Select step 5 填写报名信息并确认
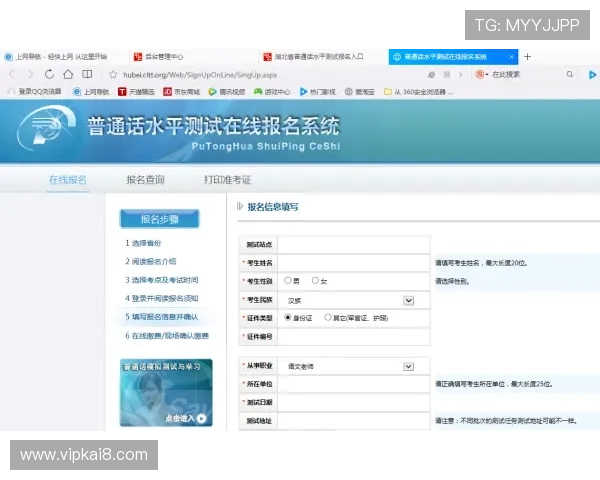This screenshot has width=600, height=480. point(161,317)
